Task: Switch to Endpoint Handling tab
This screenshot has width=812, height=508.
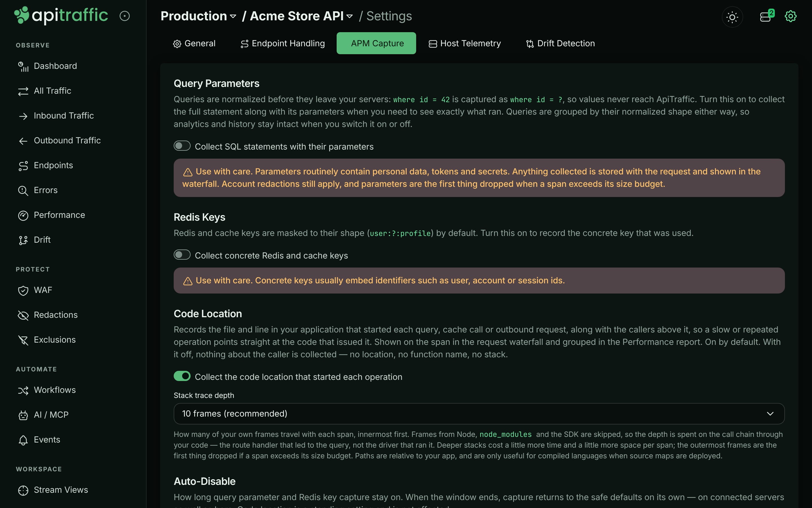Action: coord(283,43)
